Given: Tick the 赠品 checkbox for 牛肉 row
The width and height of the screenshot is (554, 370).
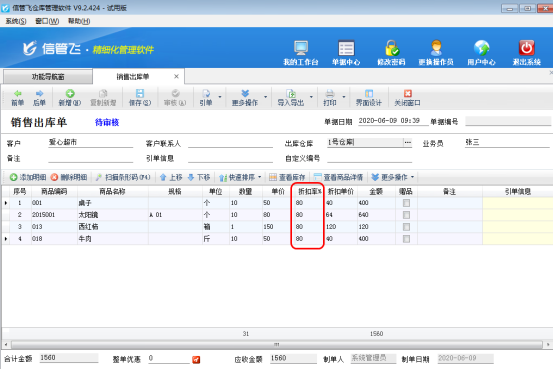Looking at the screenshot, I should tap(406, 239).
